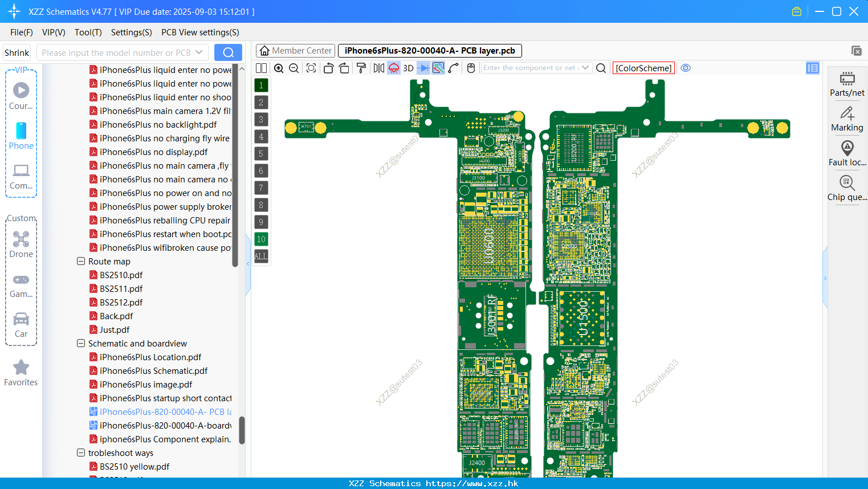The image size is (868, 489).
Task: Open Courses category
Action: 21,96
